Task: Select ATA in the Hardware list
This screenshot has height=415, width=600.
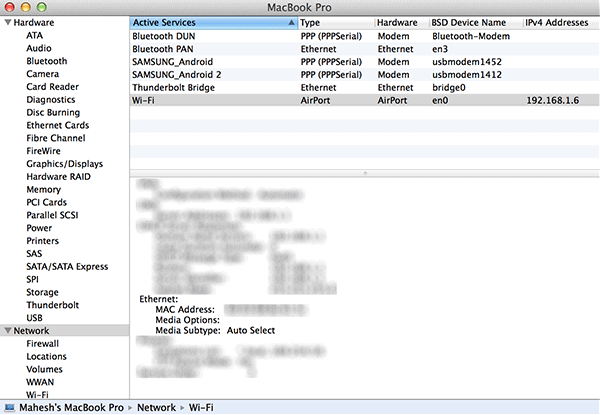Action: tap(34, 36)
